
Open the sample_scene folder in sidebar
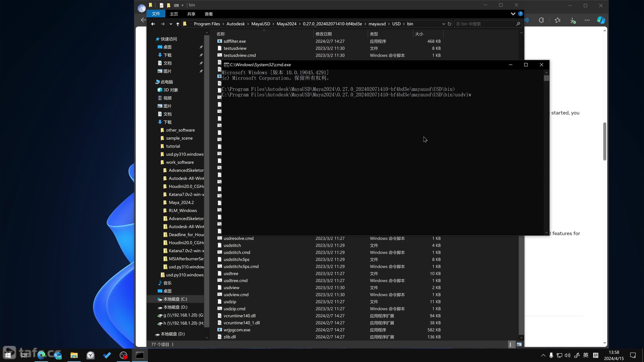click(x=179, y=138)
